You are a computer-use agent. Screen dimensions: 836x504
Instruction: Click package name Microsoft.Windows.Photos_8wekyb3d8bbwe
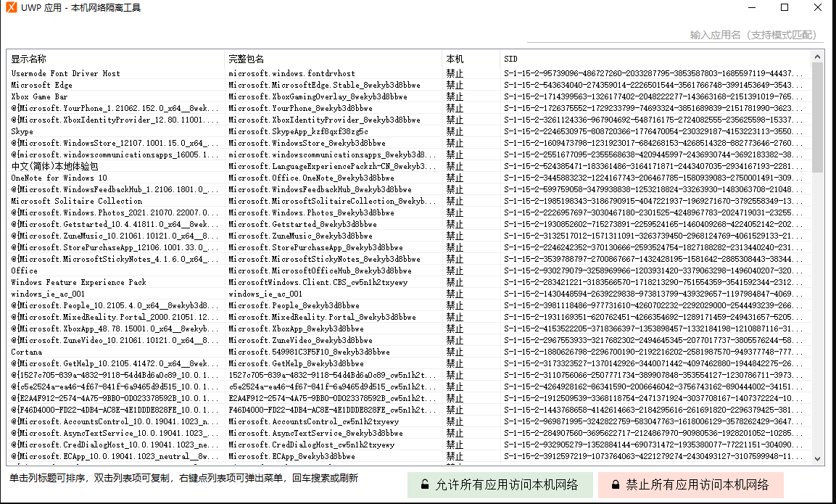(x=311, y=212)
